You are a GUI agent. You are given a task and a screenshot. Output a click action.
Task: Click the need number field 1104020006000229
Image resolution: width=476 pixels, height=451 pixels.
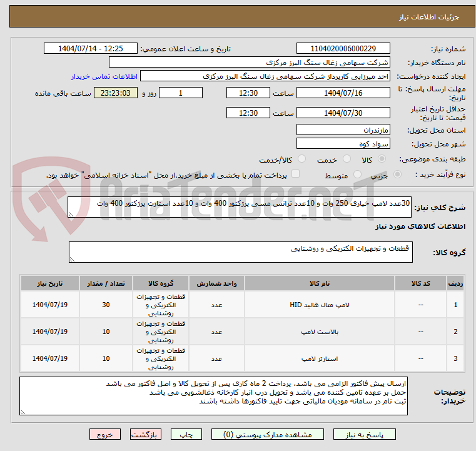[343, 49]
